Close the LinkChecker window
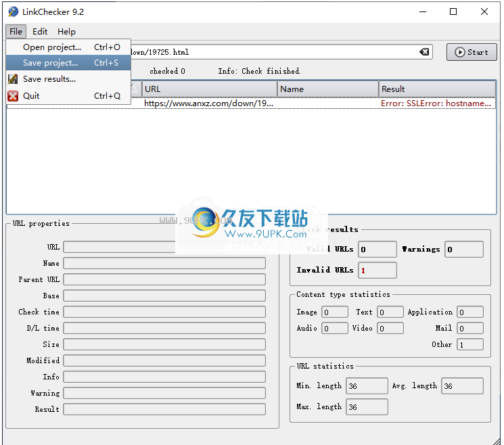This screenshot has width=504, height=445. [484, 12]
